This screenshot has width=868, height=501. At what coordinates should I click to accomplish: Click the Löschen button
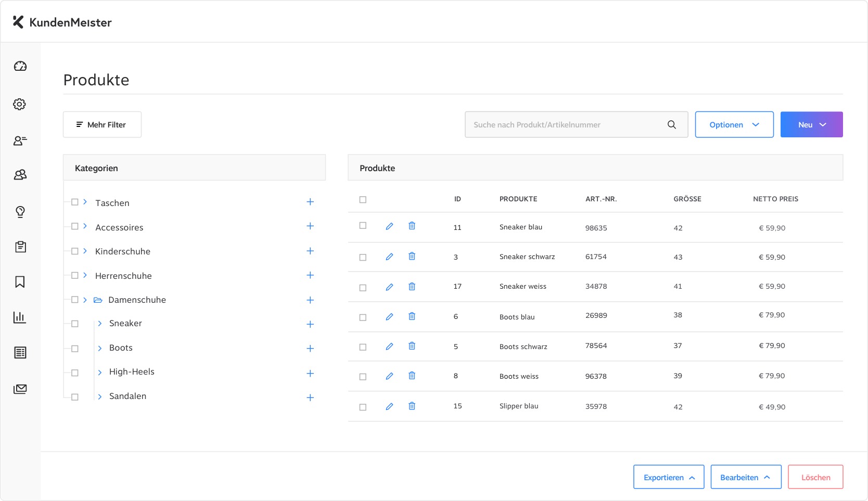tap(815, 477)
